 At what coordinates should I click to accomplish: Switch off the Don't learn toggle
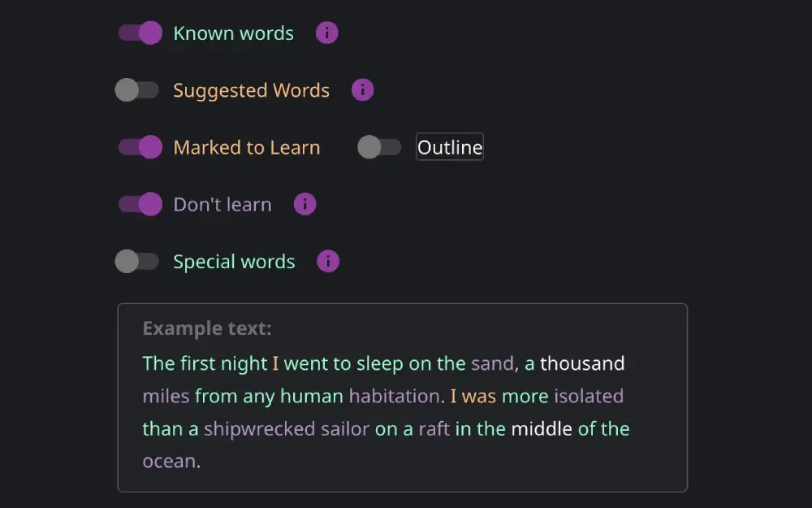coord(140,204)
